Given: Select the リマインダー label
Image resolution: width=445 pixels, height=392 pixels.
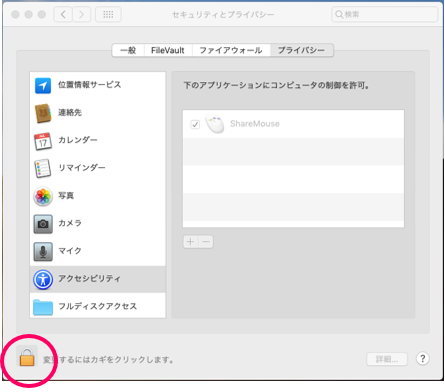Looking at the screenshot, I should 82,168.
